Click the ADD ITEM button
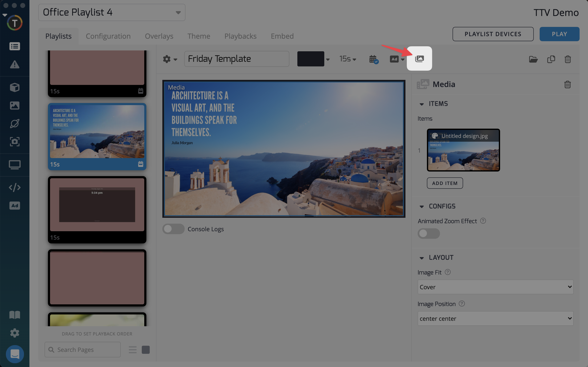The width and height of the screenshot is (588, 367). 445,183
